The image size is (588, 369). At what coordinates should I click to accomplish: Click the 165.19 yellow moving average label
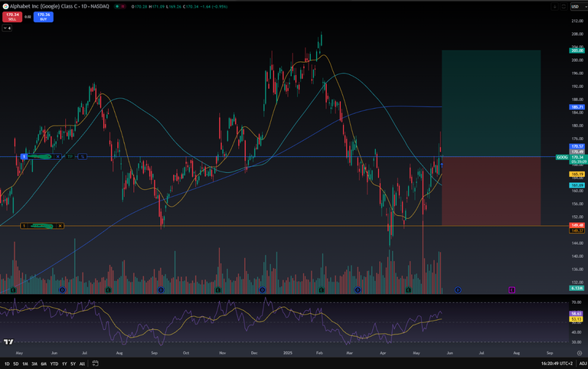(577, 175)
